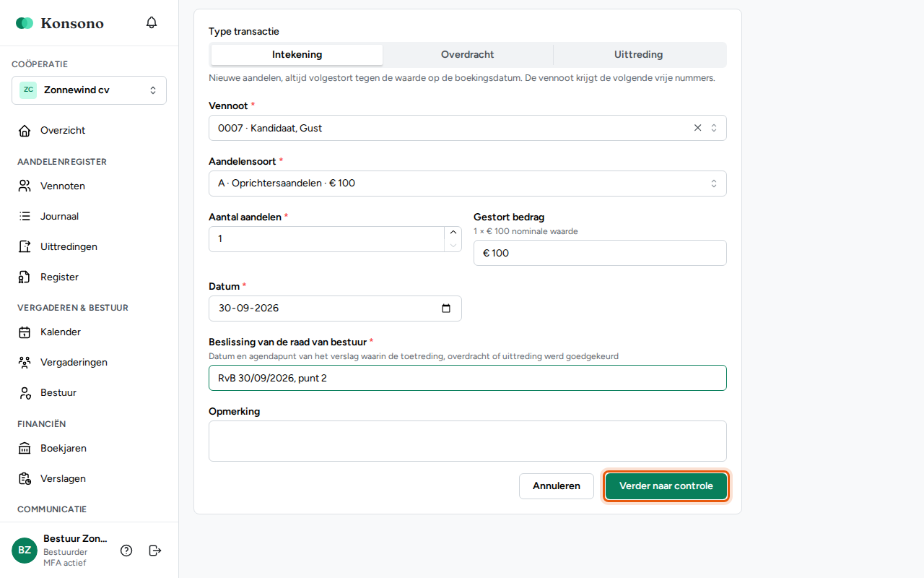Click the Opmerking text area

coord(467,441)
